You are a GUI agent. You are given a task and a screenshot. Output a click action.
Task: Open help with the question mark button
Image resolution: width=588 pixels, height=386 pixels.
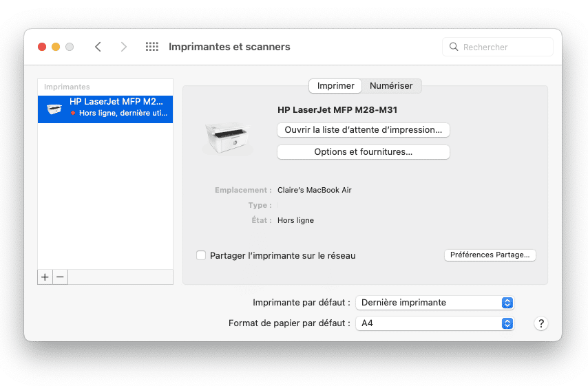[540, 323]
